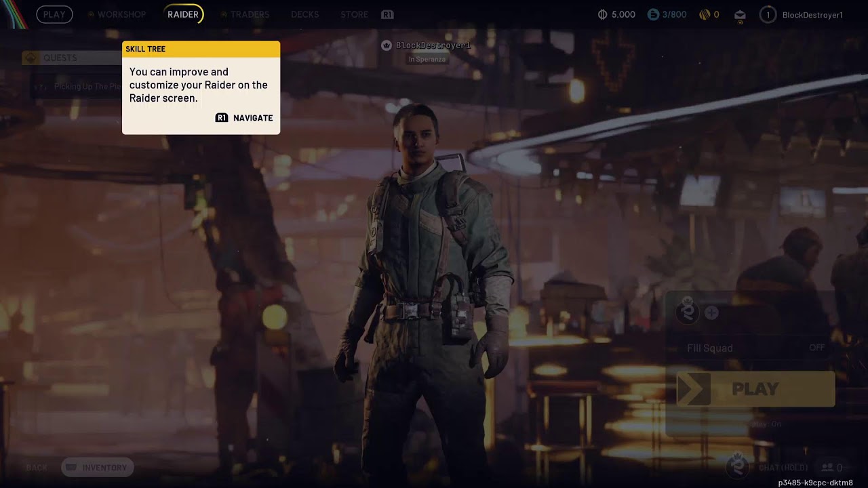Add a squad member with plus icon
The image size is (868, 488).
click(x=711, y=312)
